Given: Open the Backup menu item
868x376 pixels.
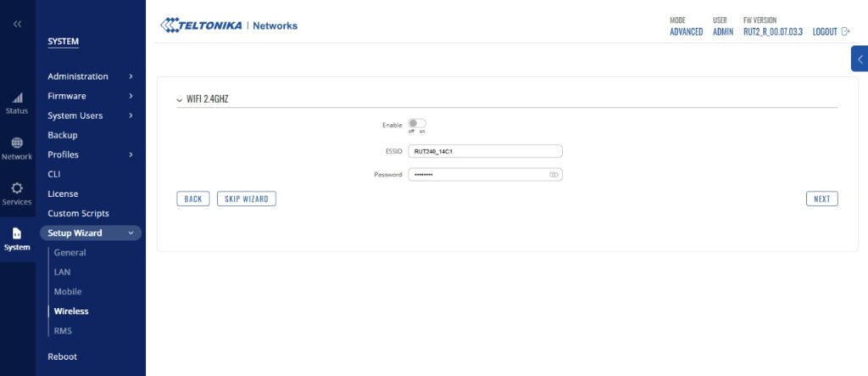Looking at the screenshot, I should click(63, 135).
